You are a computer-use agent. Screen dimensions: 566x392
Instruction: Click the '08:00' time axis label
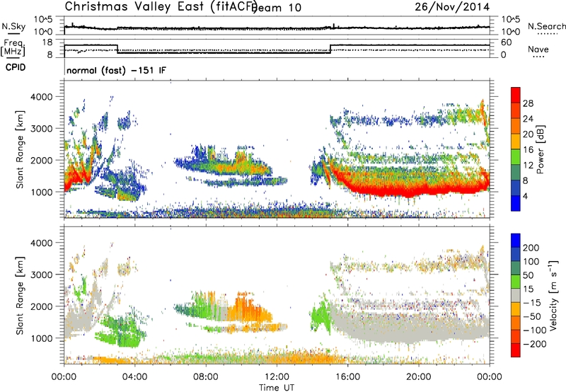pyautogui.click(x=206, y=377)
